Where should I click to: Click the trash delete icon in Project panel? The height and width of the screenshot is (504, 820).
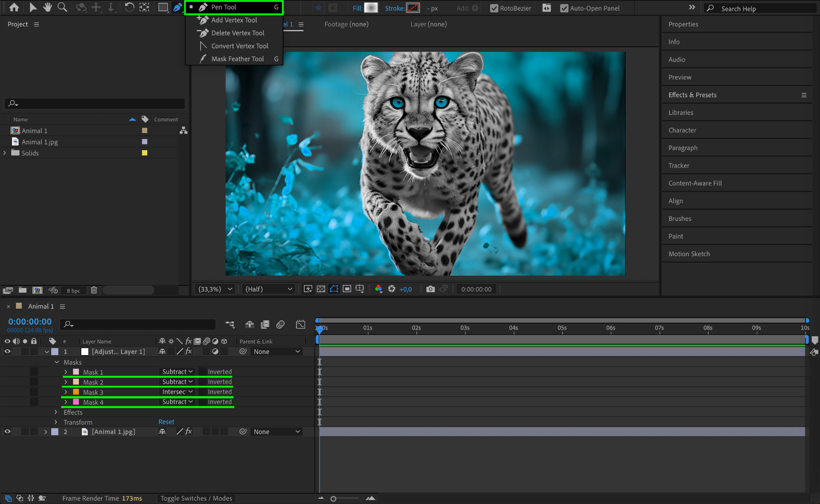(x=94, y=290)
